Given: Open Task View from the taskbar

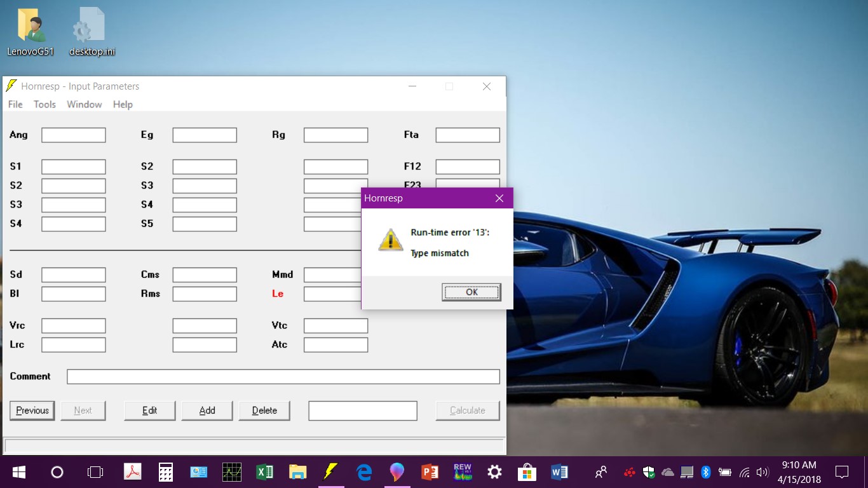Looking at the screenshot, I should pyautogui.click(x=95, y=472).
